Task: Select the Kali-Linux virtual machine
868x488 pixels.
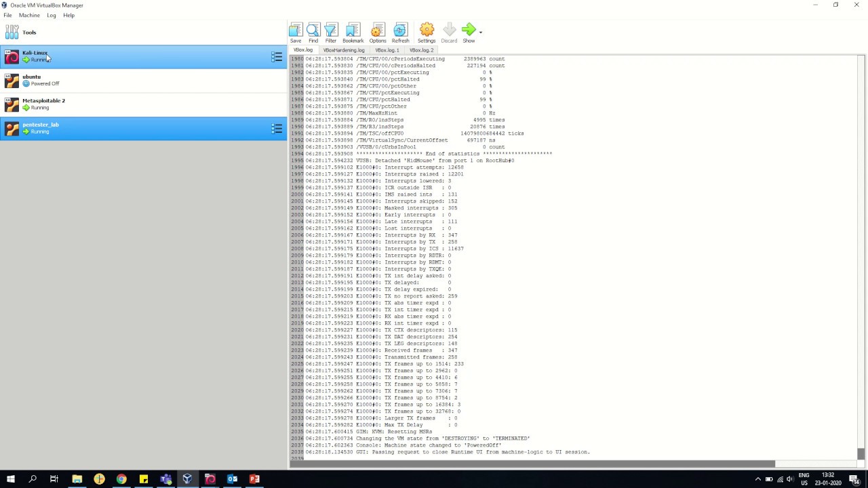Action: (143, 57)
